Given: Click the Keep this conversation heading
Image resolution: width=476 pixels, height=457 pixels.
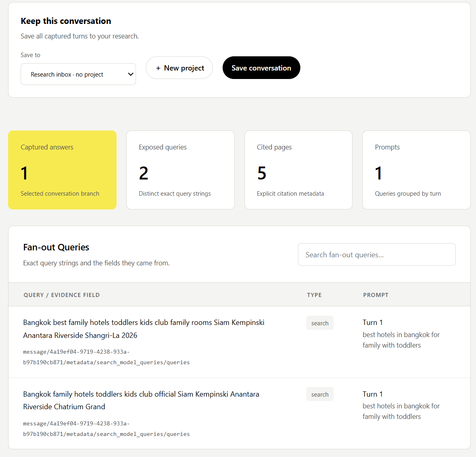Looking at the screenshot, I should (66, 21).
